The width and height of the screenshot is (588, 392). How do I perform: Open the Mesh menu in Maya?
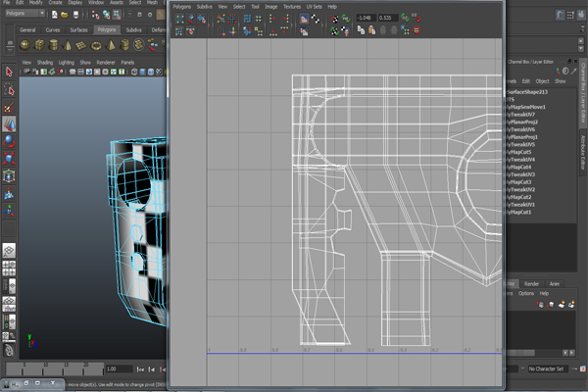pos(152,2)
